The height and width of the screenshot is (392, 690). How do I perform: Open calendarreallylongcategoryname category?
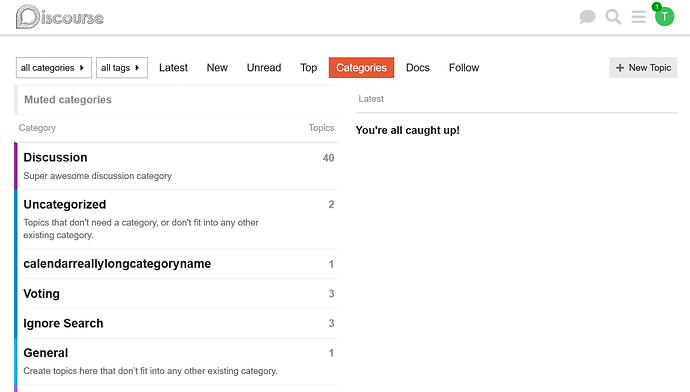tap(117, 264)
